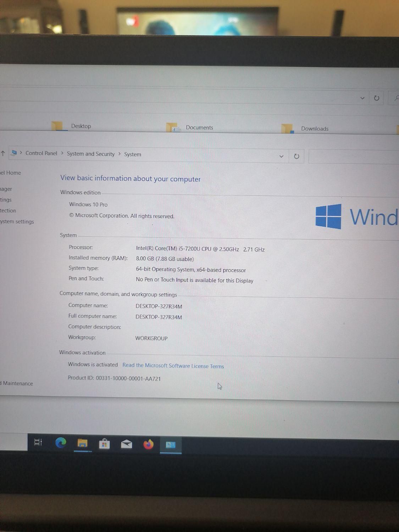Image resolution: width=399 pixels, height=532 pixels.
Task: Refresh the System control panel page
Action: (297, 156)
